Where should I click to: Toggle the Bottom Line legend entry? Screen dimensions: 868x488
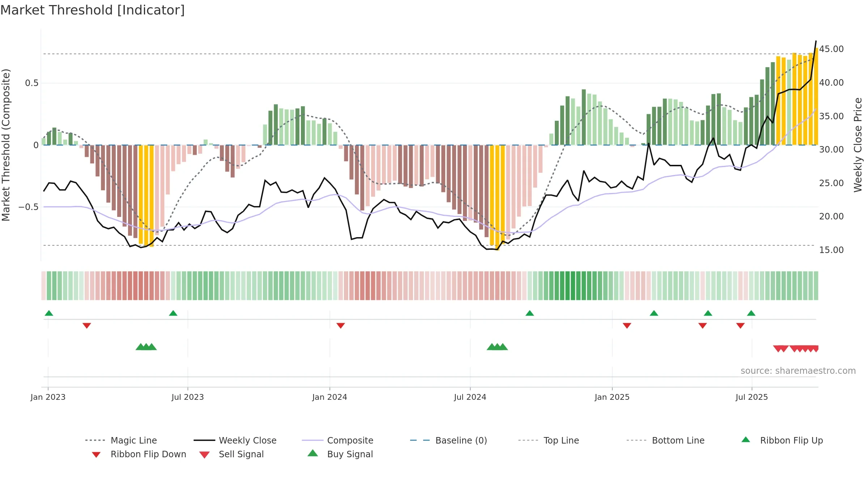point(665,440)
